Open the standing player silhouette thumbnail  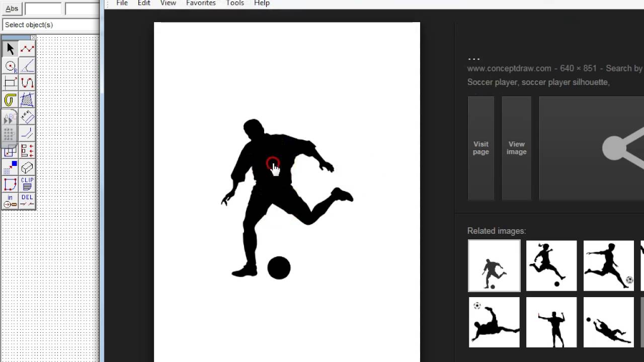coord(551,322)
